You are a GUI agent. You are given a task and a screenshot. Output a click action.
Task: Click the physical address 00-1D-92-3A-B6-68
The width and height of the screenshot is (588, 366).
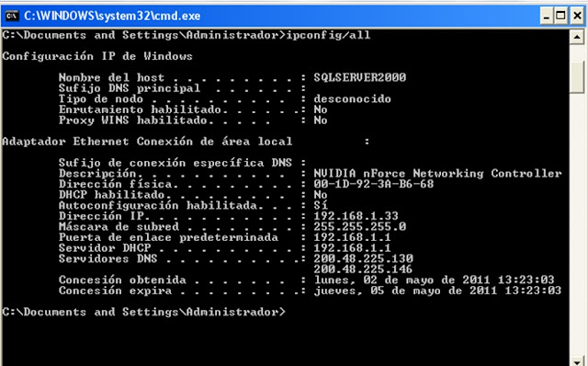[x=374, y=184]
